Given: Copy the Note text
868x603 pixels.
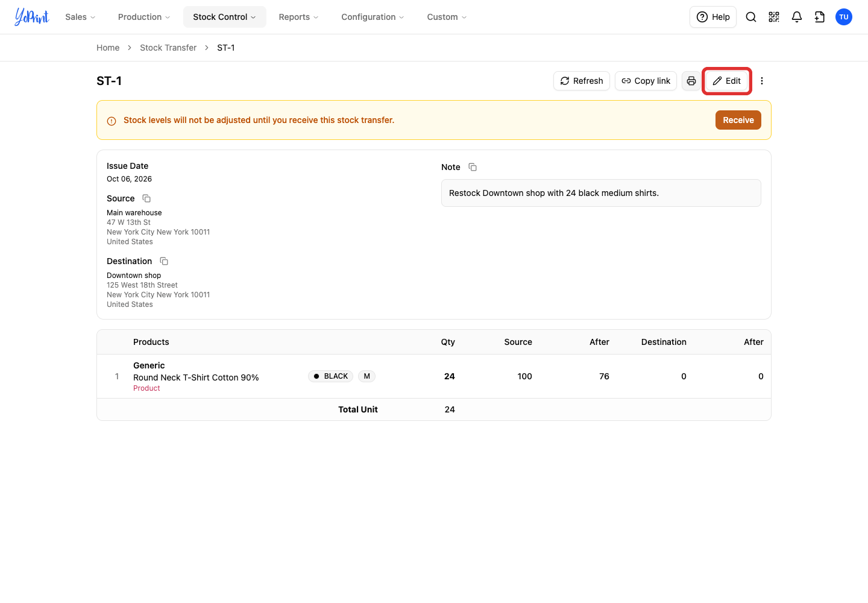Looking at the screenshot, I should [x=473, y=167].
